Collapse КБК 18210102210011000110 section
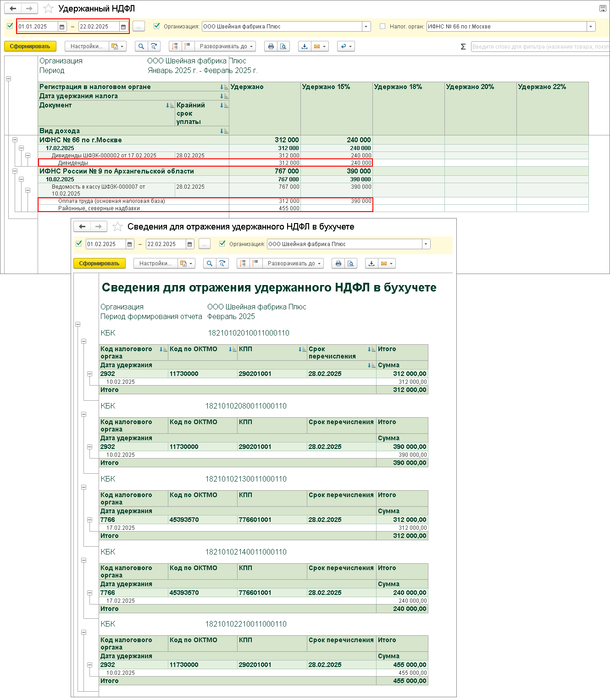This screenshot has width=610, height=700. (x=83, y=633)
